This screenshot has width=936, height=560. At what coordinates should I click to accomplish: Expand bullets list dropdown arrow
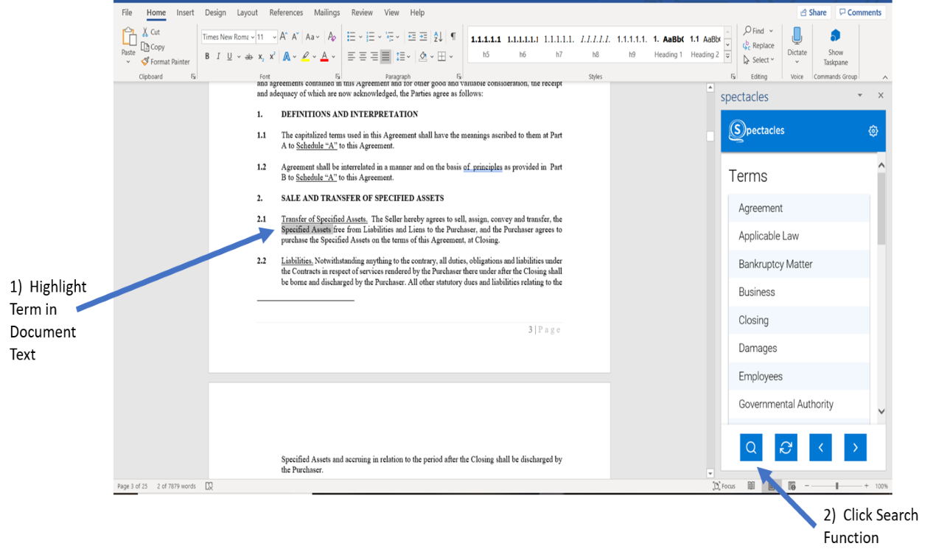tap(360, 36)
